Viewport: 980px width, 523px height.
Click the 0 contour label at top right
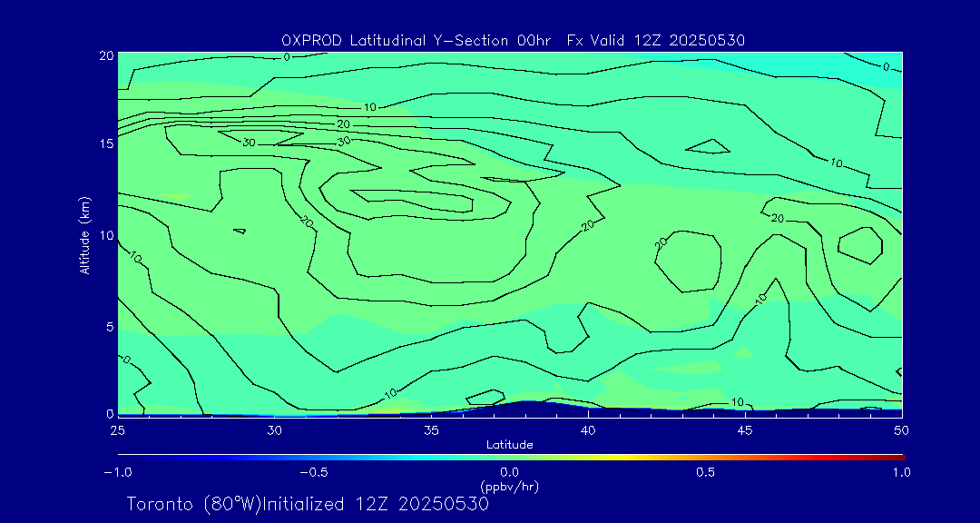tap(887, 66)
